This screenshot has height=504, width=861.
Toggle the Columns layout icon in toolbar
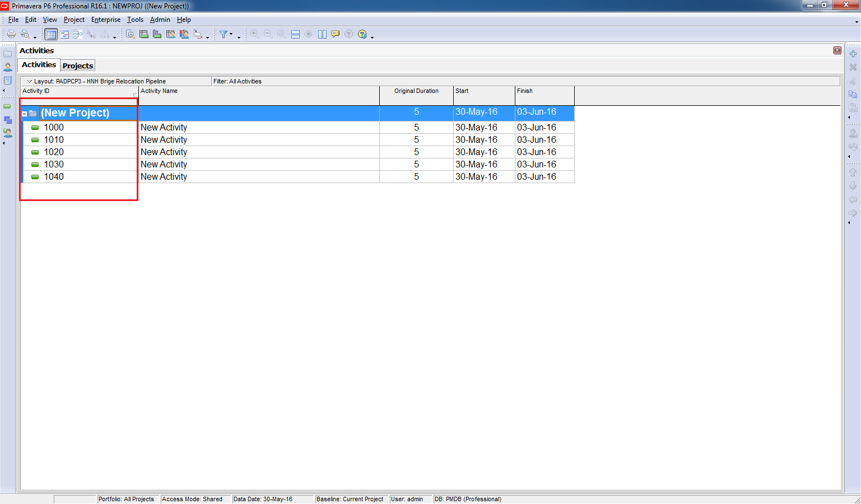pos(322,35)
